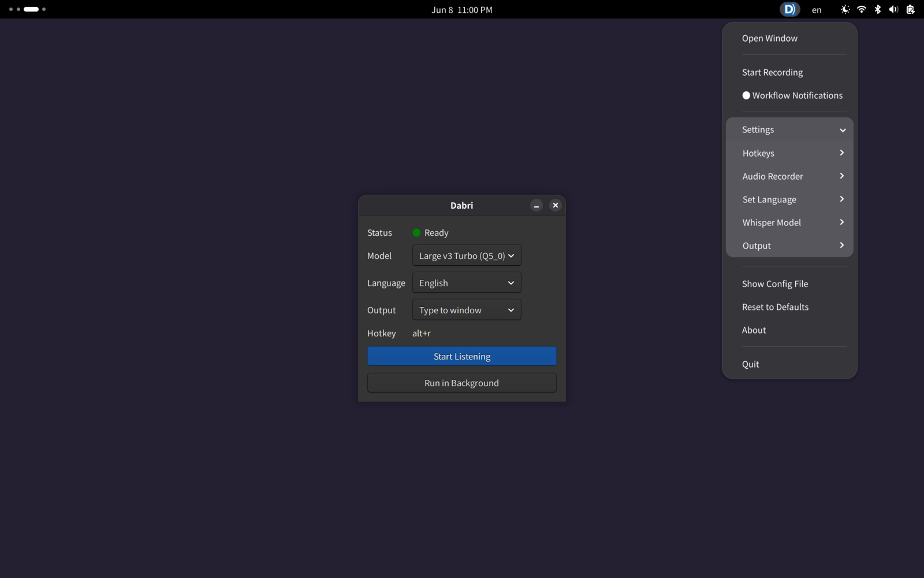
Task: Close the Dabri window
Action: (556, 205)
